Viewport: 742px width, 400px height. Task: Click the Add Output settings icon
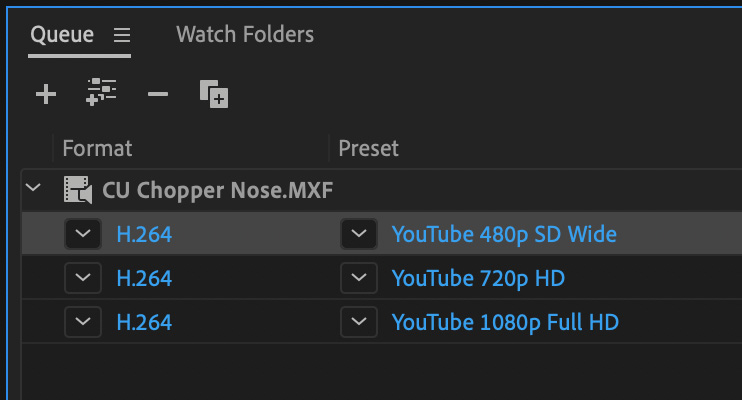tap(101, 92)
